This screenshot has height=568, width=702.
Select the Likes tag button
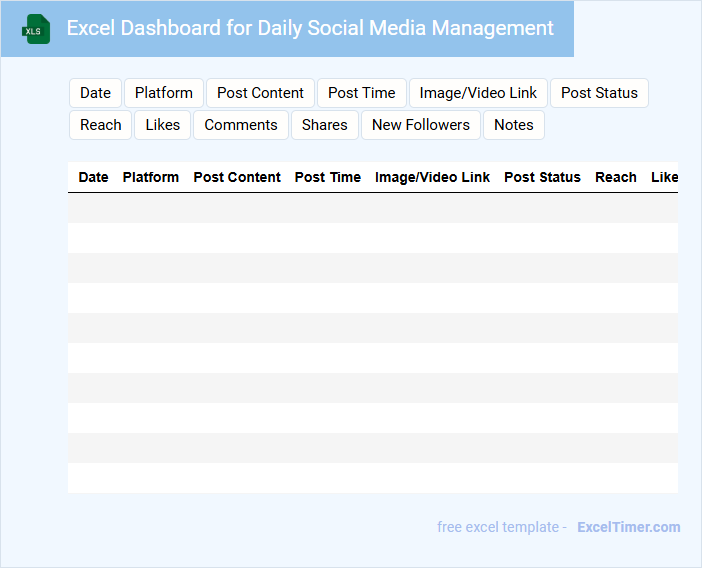point(163,125)
